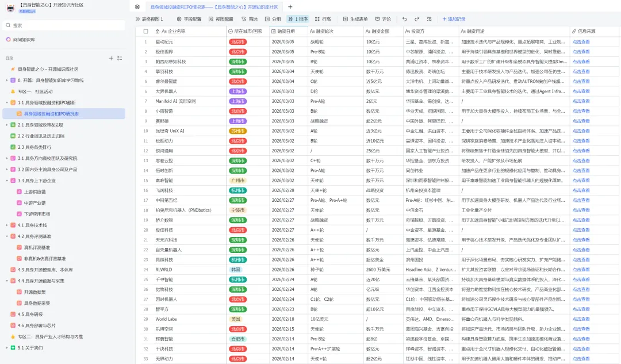The width and height of the screenshot is (621, 364).
Task: Click the redo arrow icon
Action: pyautogui.click(x=417, y=19)
